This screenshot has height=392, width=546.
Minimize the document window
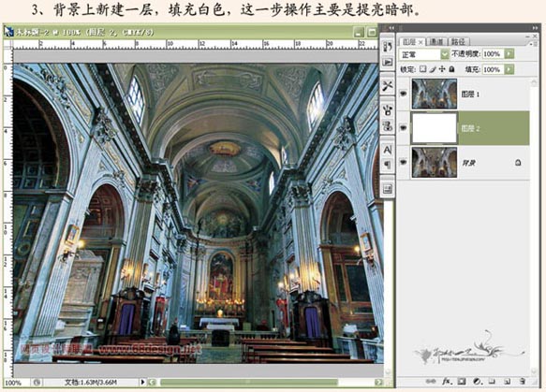click(x=359, y=33)
